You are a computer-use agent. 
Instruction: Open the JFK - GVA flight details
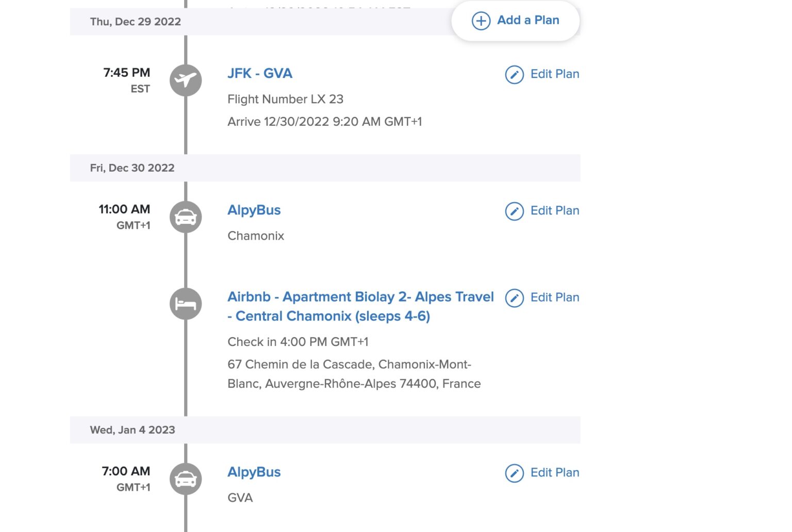click(x=259, y=73)
